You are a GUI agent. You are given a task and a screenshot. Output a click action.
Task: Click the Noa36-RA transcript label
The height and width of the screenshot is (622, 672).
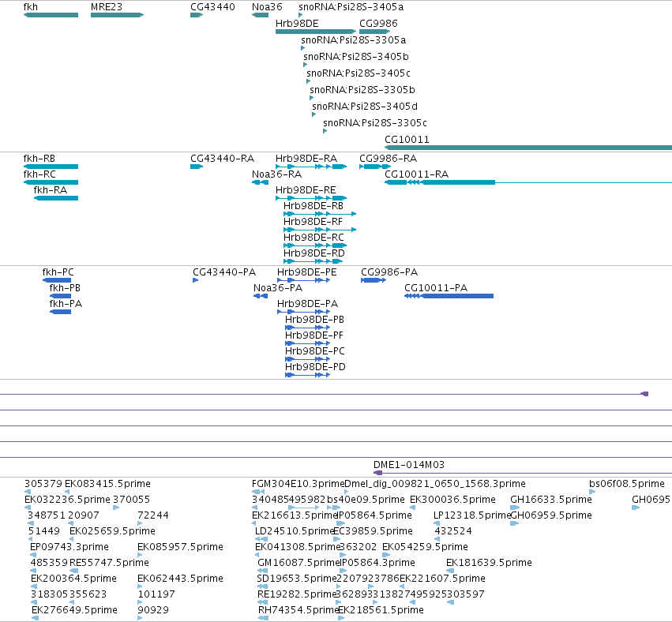tap(276, 174)
